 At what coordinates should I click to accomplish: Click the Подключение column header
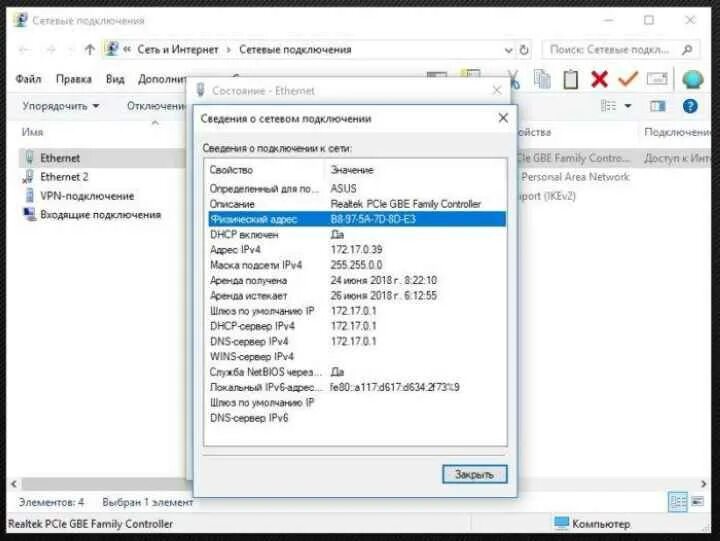pyautogui.click(x=677, y=132)
